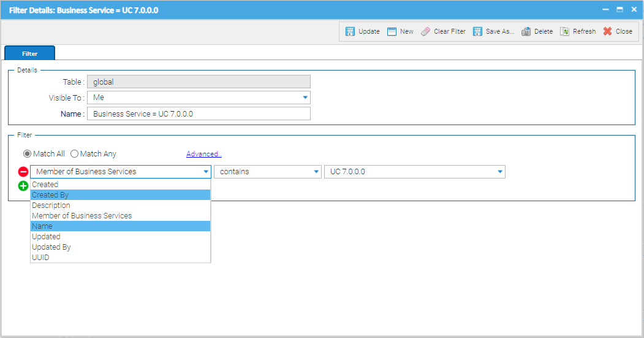Image resolution: width=644 pixels, height=338 pixels.
Task: Click the New filter icon
Action: click(392, 31)
